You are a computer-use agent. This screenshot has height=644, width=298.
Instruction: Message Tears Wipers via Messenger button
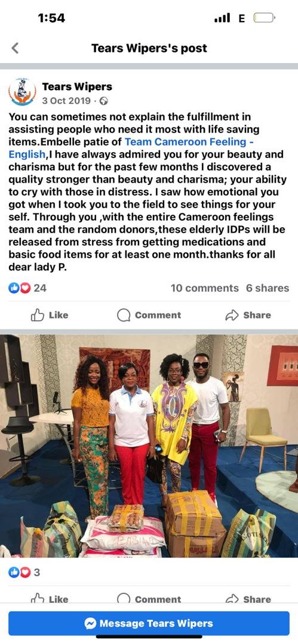(x=149, y=624)
